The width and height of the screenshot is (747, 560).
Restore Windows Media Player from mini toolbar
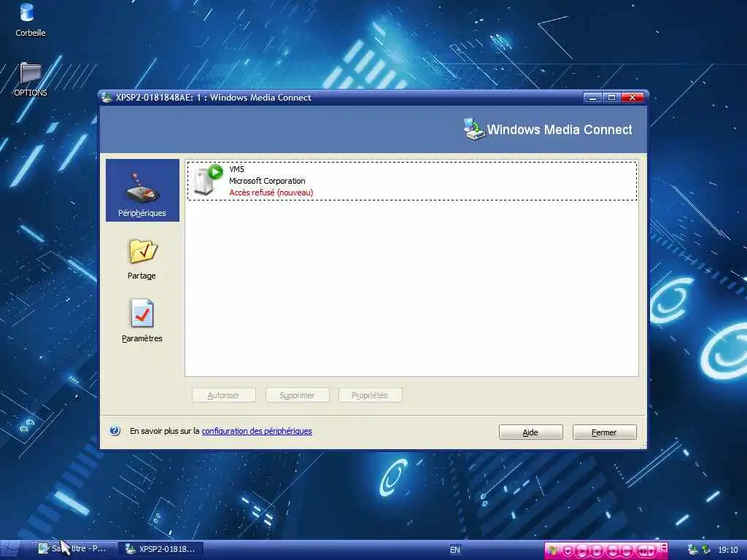(552, 550)
